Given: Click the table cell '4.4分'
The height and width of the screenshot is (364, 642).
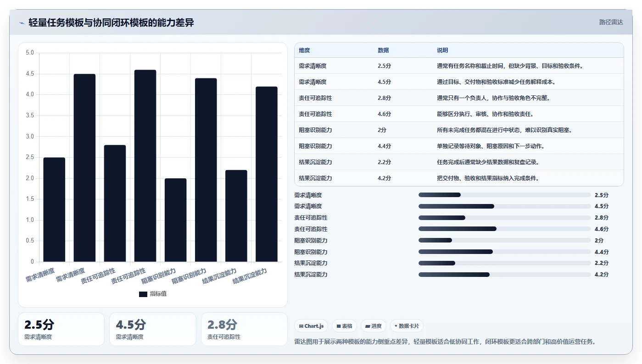Looking at the screenshot, I should click(x=384, y=146).
